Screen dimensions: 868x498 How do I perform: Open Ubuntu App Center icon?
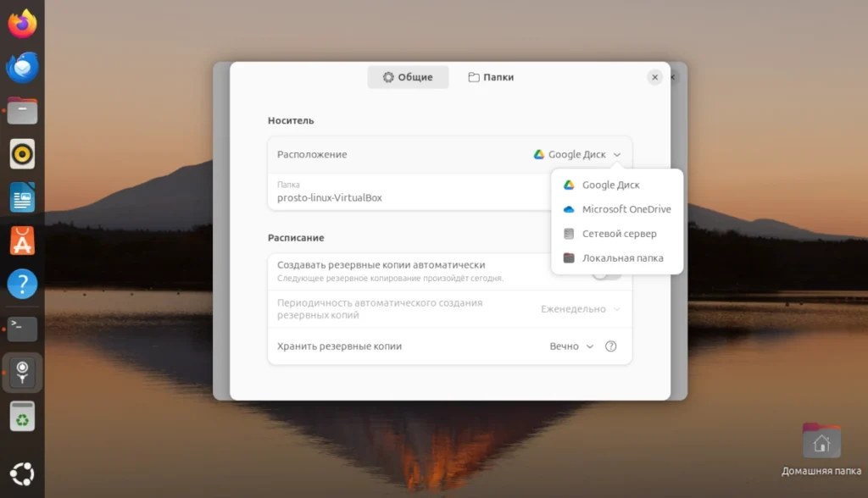(x=22, y=241)
